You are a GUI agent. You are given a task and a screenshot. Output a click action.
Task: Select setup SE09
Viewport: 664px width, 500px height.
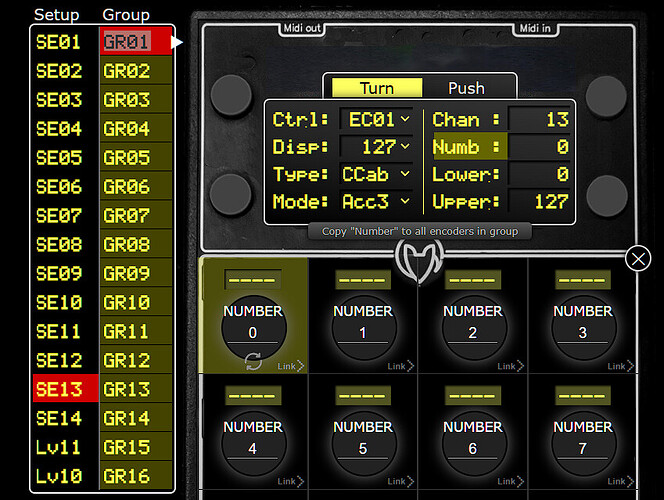66,273
